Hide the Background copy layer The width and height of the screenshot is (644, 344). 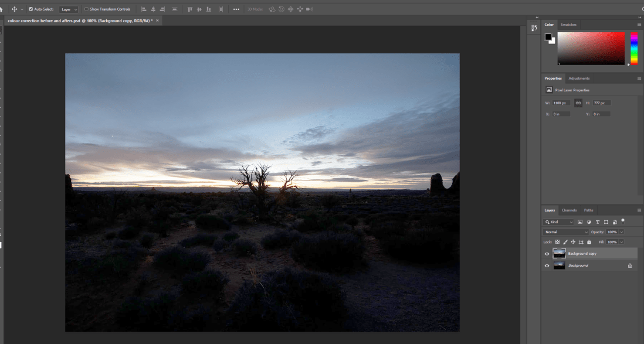pyautogui.click(x=547, y=254)
